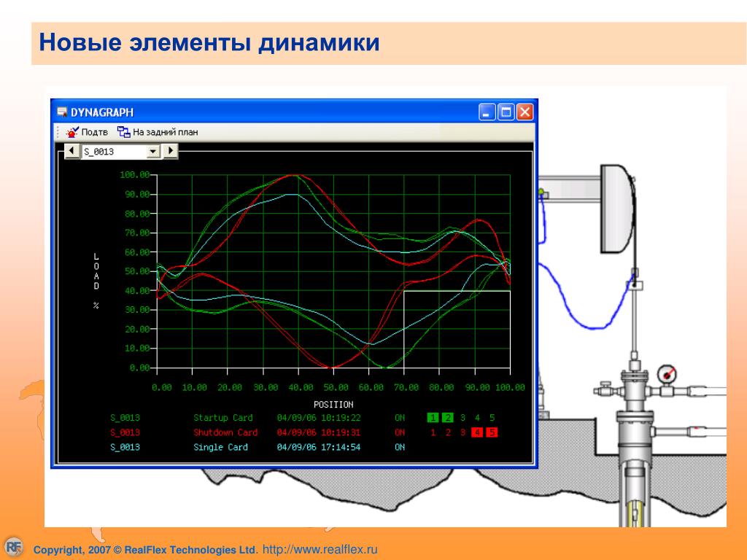
Task: Click the DYNAGRAPH title bar icon
Action: [62, 112]
